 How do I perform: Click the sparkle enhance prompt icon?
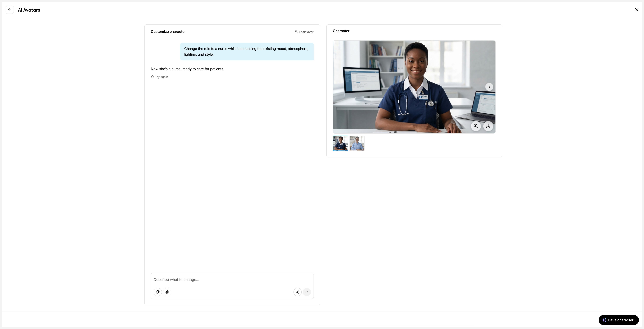(297, 292)
